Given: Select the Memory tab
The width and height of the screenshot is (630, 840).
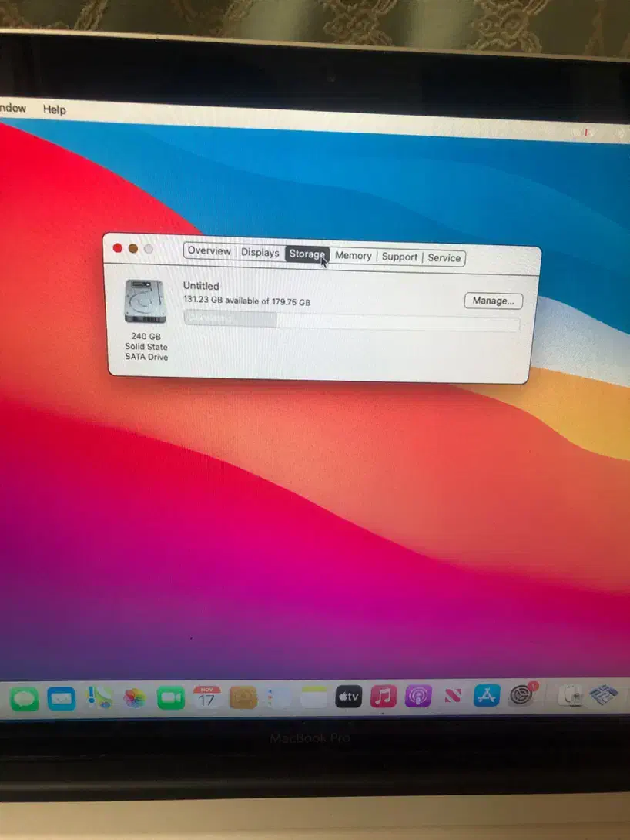Looking at the screenshot, I should pos(353,256).
